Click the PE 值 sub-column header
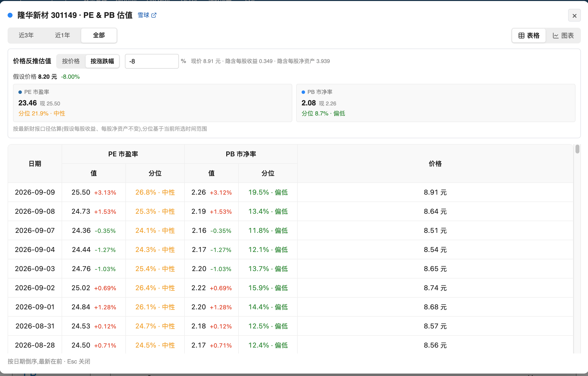 tap(94, 173)
